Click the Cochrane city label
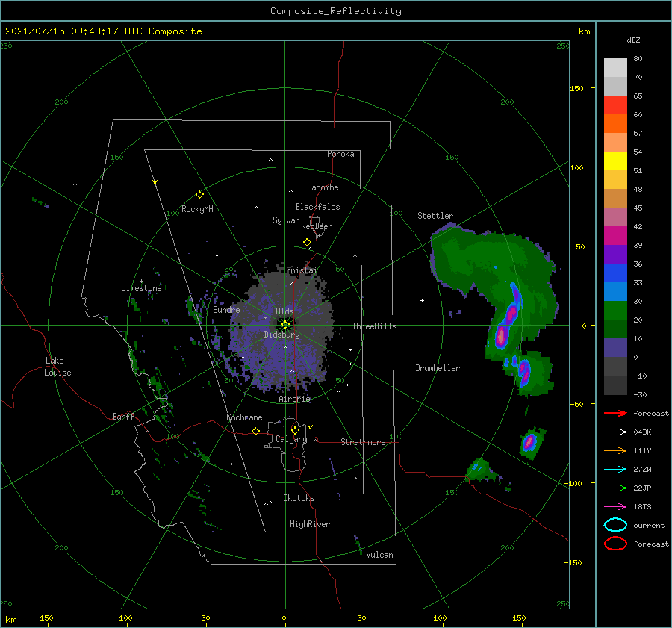 click(244, 417)
